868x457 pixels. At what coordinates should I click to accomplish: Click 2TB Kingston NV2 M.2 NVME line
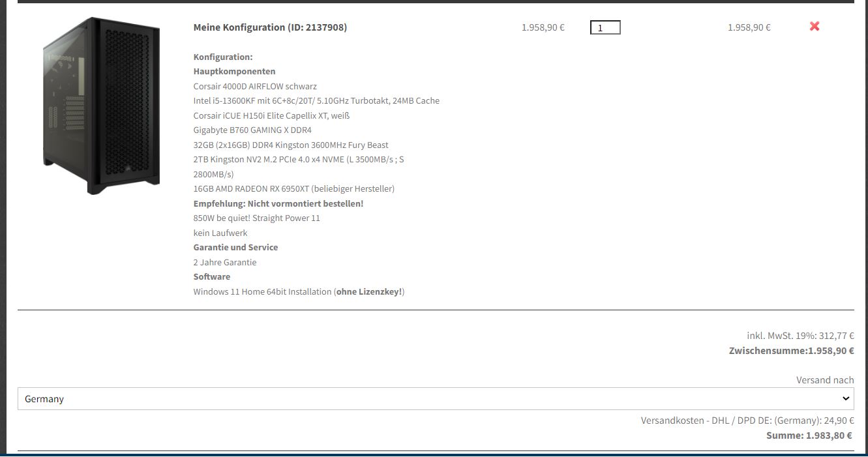pyautogui.click(x=299, y=167)
